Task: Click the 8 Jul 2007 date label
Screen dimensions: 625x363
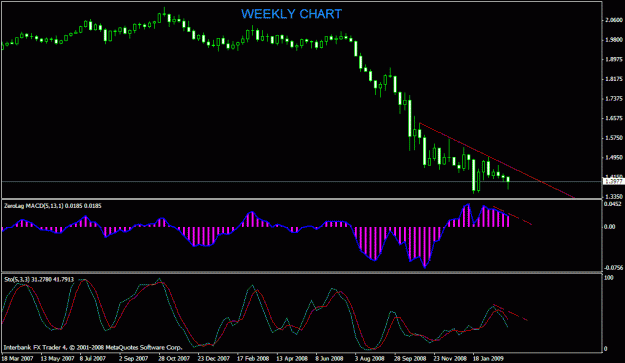Action: point(92,358)
